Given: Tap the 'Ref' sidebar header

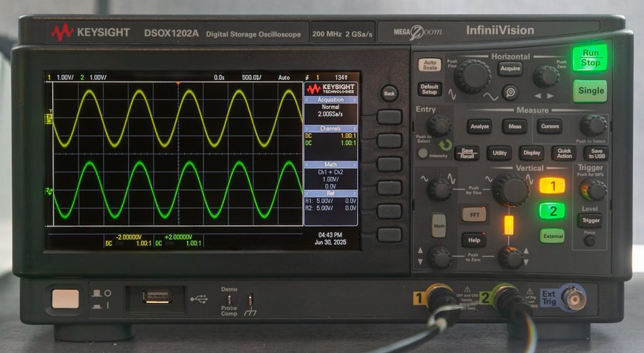Looking at the screenshot, I should [x=331, y=193].
